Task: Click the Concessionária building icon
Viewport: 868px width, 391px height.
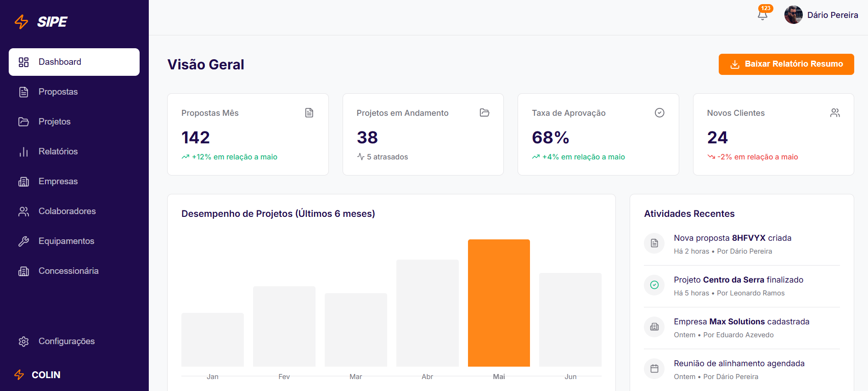Action: [x=23, y=271]
